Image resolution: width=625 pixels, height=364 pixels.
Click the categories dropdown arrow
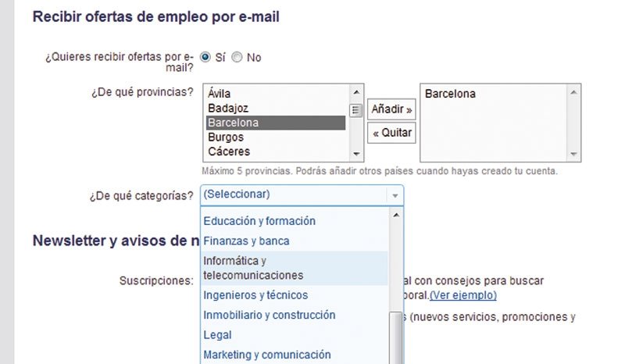coord(395,195)
